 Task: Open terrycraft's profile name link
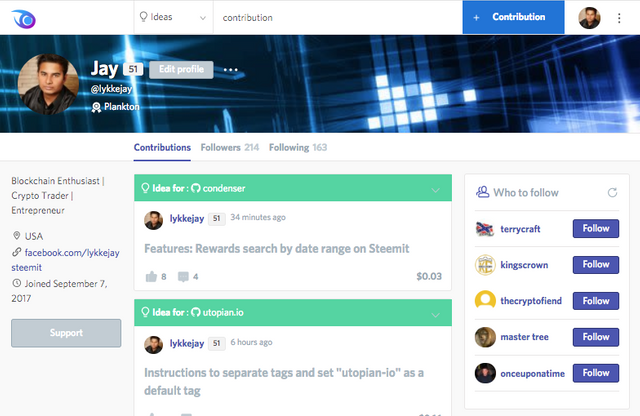520,229
